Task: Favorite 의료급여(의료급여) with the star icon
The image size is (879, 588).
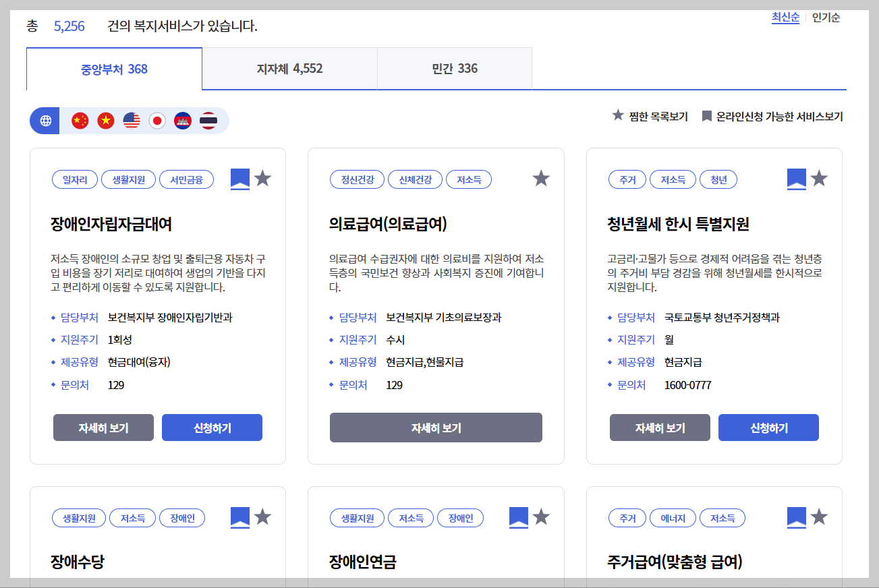Action: tap(541, 179)
